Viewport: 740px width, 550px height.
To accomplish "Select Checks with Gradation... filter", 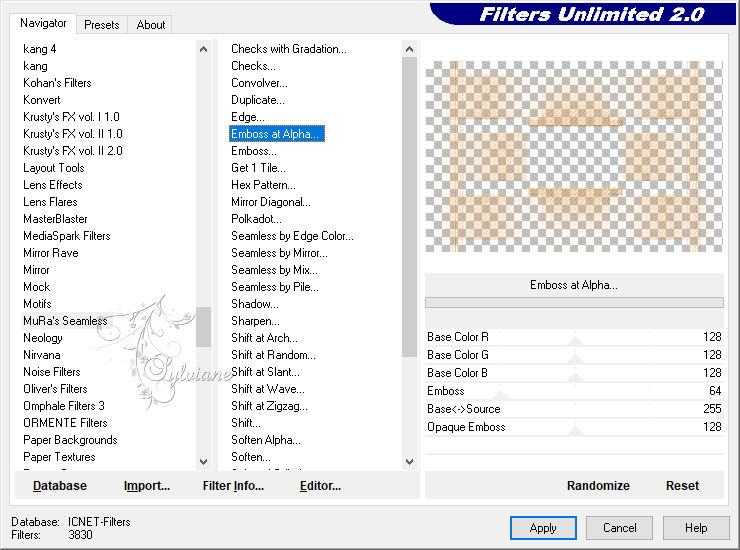I will coord(289,49).
